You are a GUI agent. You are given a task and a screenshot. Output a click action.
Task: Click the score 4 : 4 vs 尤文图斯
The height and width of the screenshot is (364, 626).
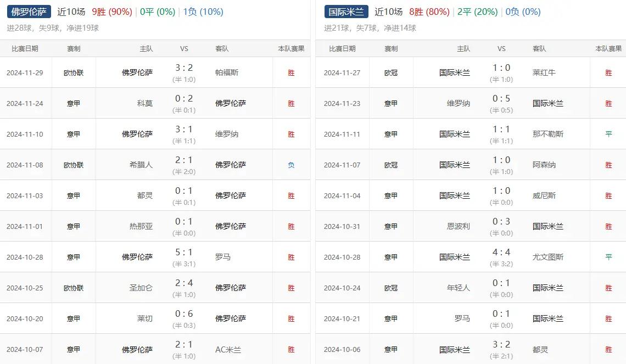click(501, 252)
